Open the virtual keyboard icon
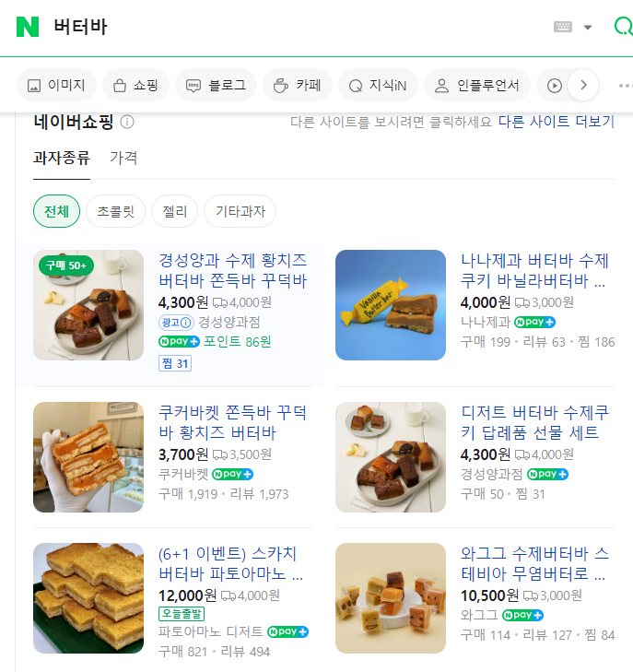633x672 pixels. pyautogui.click(x=563, y=27)
